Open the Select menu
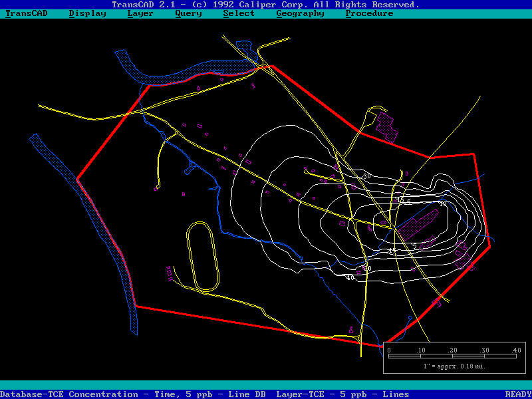The width and height of the screenshot is (532, 399). [x=239, y=13]
